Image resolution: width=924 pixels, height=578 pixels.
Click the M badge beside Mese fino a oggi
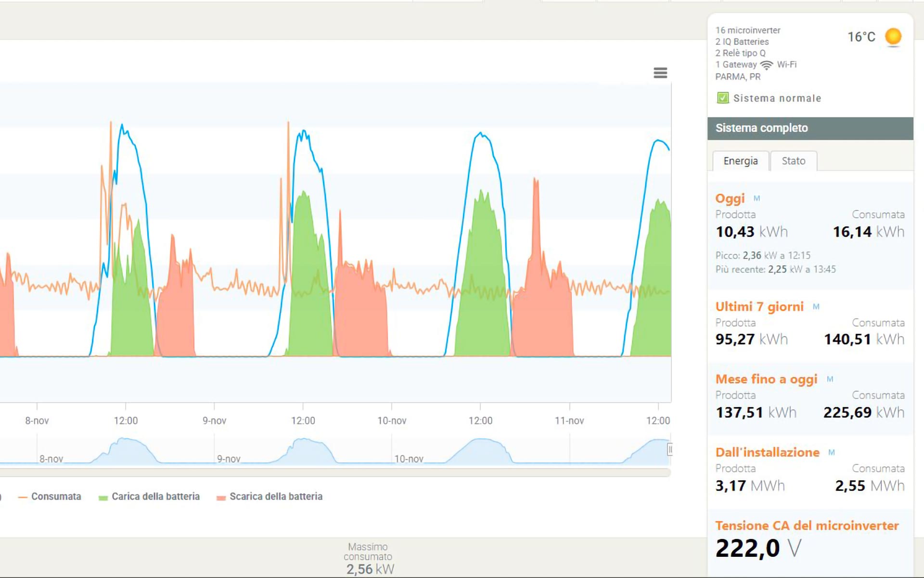(830, 380)
